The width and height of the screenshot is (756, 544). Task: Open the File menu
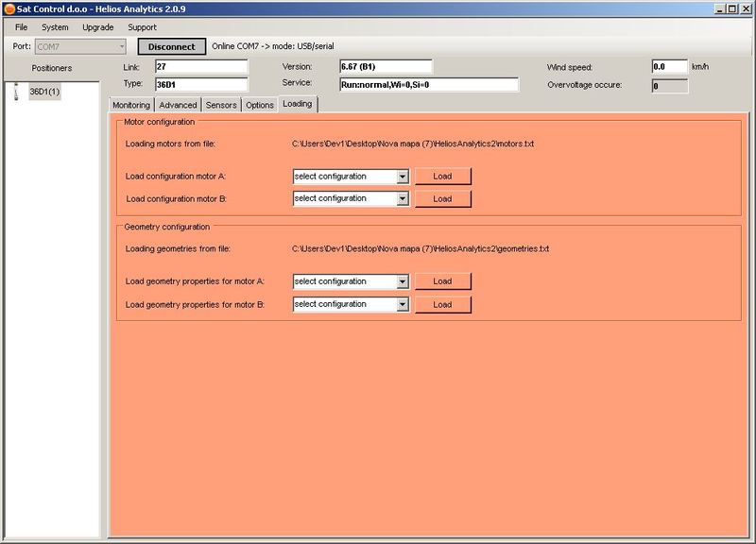21,27
